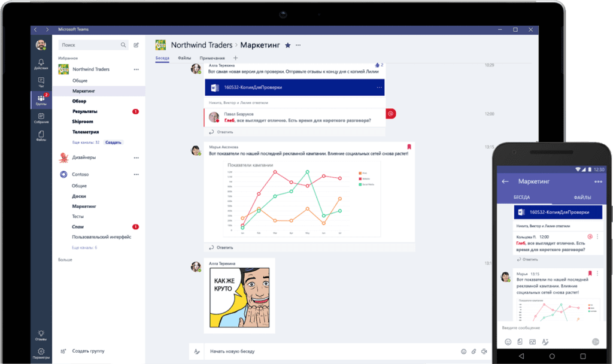Start a video meeting from compose box
The width and height of the screenshot is (613, 364).
tap(484, 351)
